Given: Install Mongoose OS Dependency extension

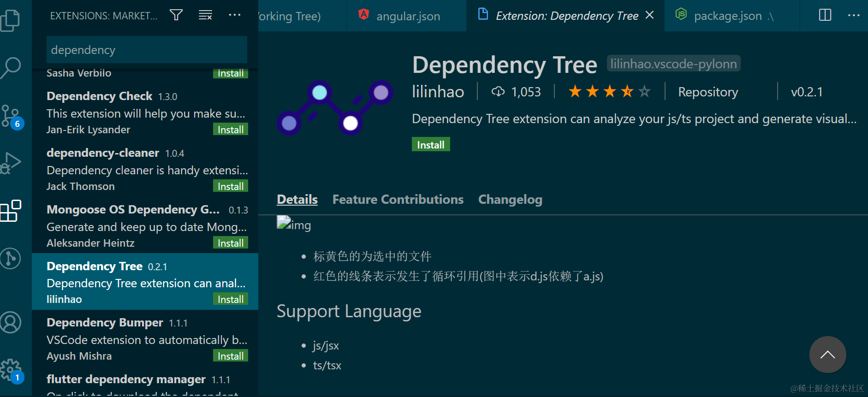Looking at the screenshot, I should point(231,243).
